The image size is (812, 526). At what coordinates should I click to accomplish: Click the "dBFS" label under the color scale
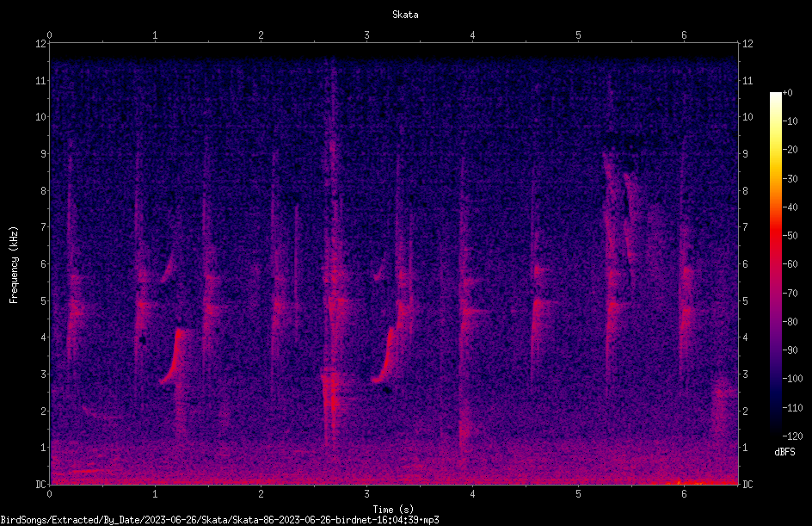(784, 452)
